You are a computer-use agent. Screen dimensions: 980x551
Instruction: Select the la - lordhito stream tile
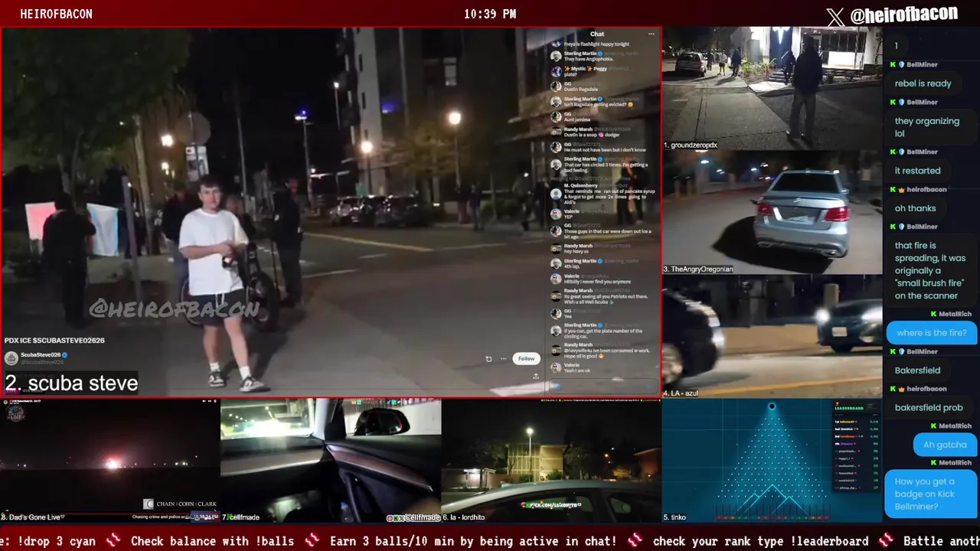point(551,461)
